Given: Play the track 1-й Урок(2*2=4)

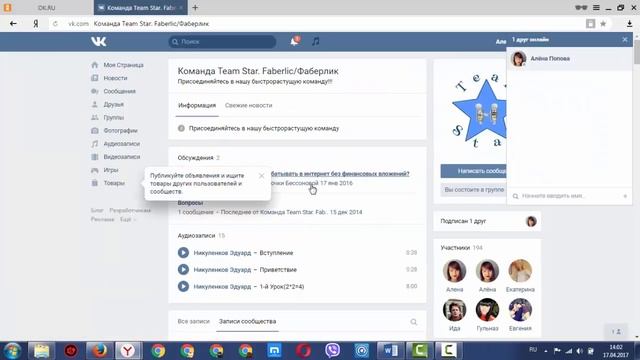Looking at the screenshot, I should tap(183, 286).
